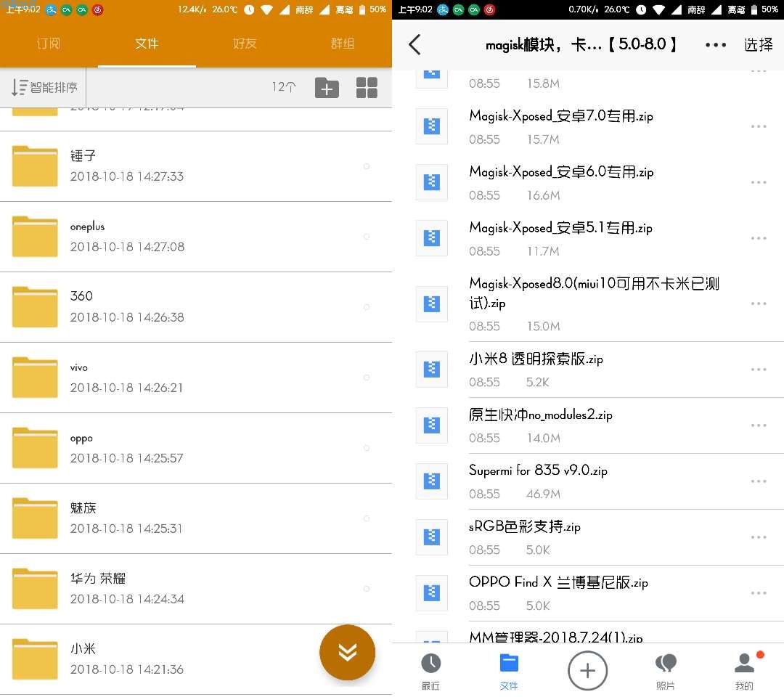The height and width of the screenshot is (697, 784).
Task: Open file name sRGB色彩支持.zip
Action: coord(525,526)
